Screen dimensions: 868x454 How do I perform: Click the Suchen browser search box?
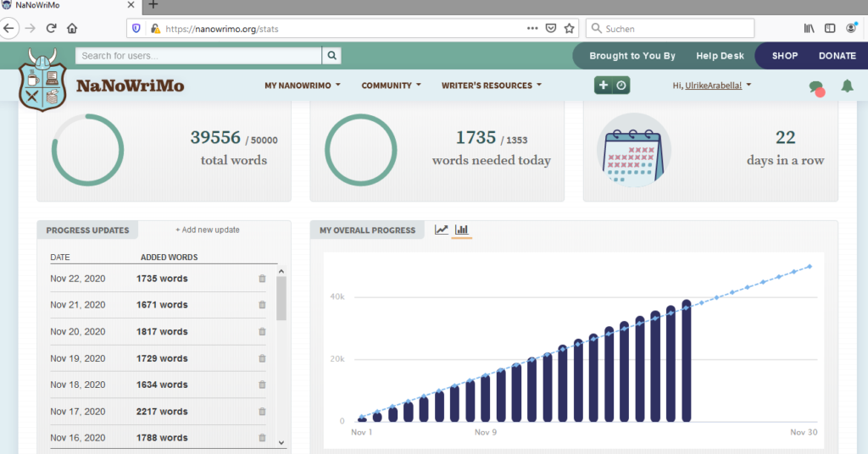coord(670,28)
